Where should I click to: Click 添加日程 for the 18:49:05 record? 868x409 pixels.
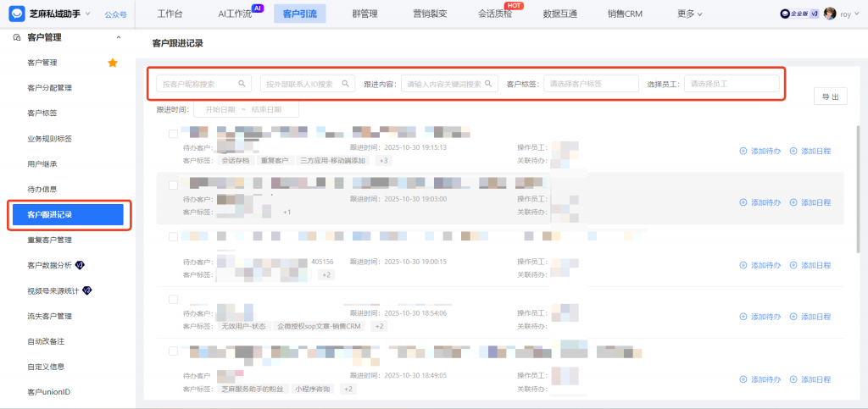(x=810, y=379)
